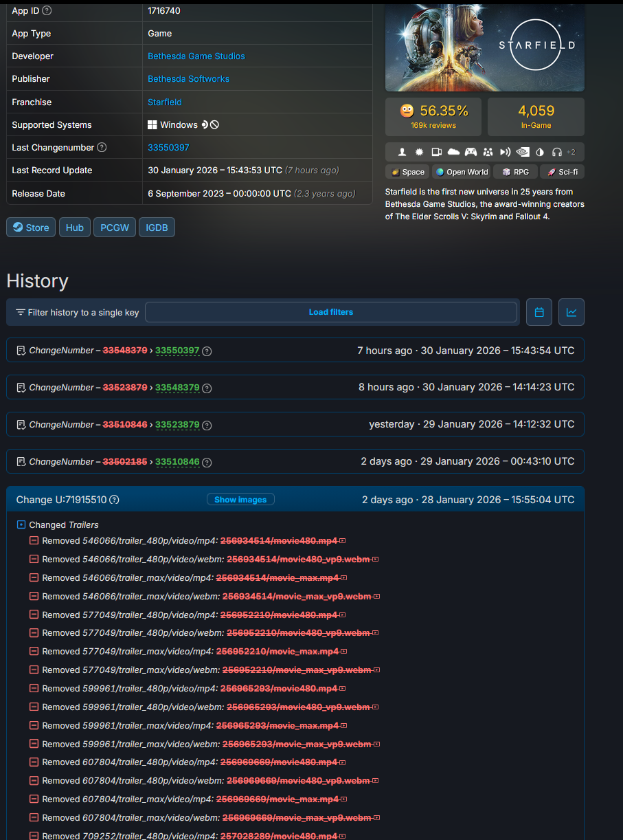Select the Space tag
This screenshot has height=840, width=623.
[x=407, y=172]
